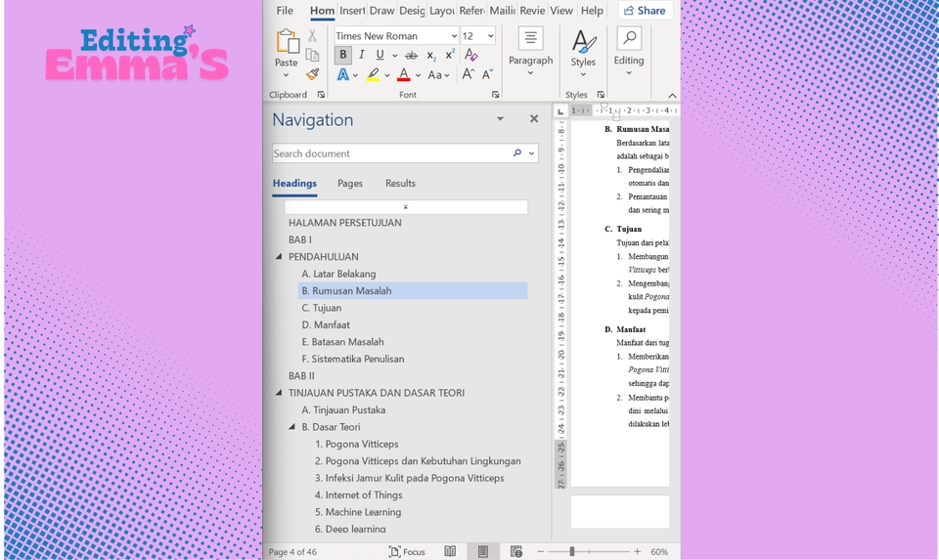Click the Share button

pos(645,11)
